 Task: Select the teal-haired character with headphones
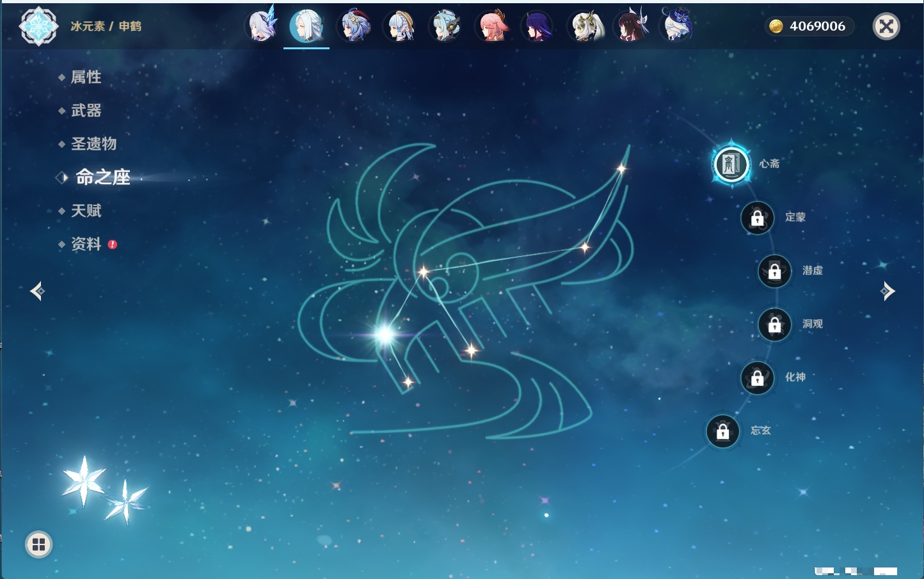coord(445,26)
